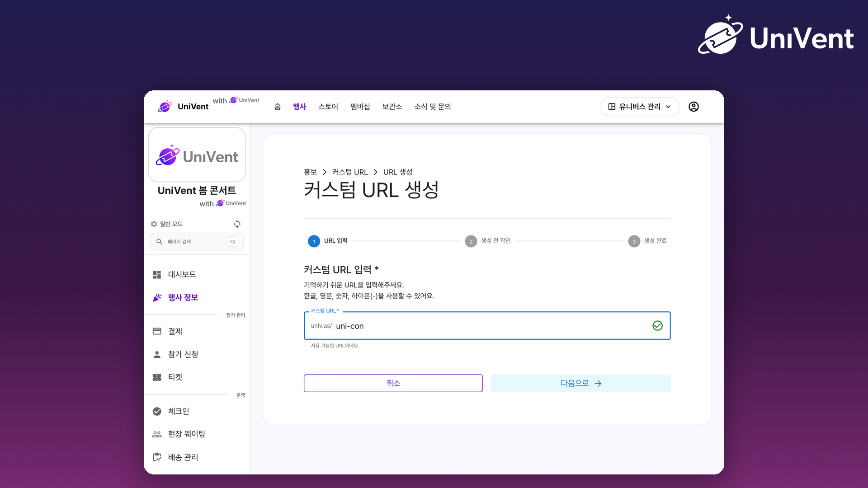Select the 스토어 navigation tab

click(328, 107)
